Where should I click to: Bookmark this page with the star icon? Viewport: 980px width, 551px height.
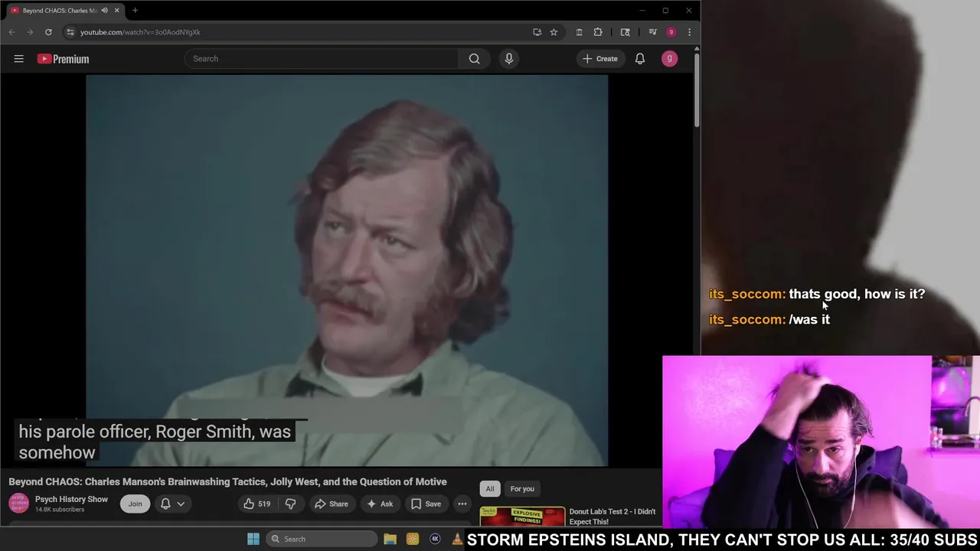pyautogui.click(x=554, y=32)
